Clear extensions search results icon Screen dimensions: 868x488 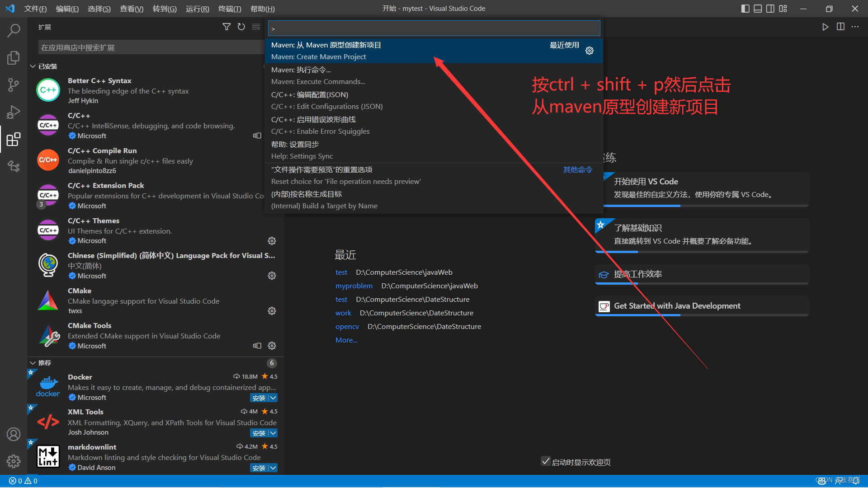[256, 27]
